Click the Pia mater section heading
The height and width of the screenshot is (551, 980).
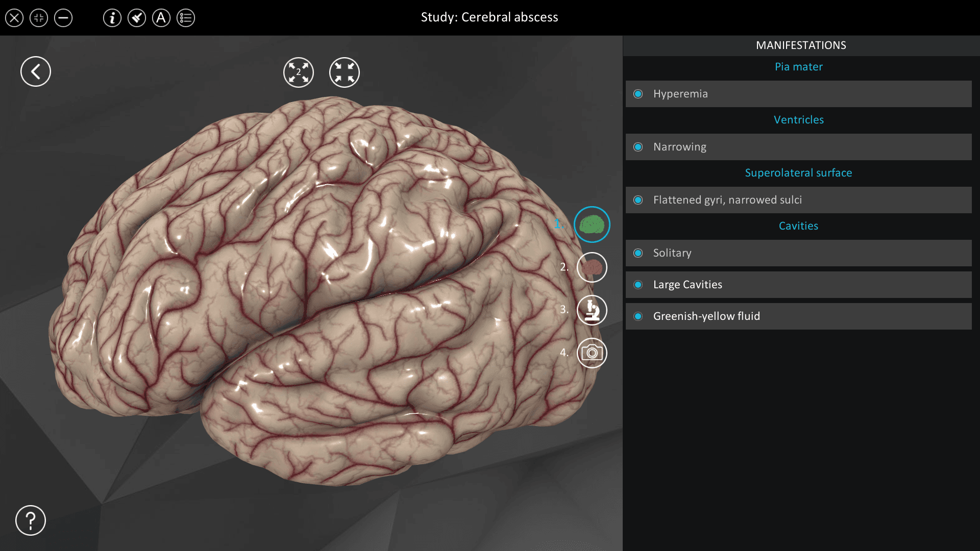(799, 67)
